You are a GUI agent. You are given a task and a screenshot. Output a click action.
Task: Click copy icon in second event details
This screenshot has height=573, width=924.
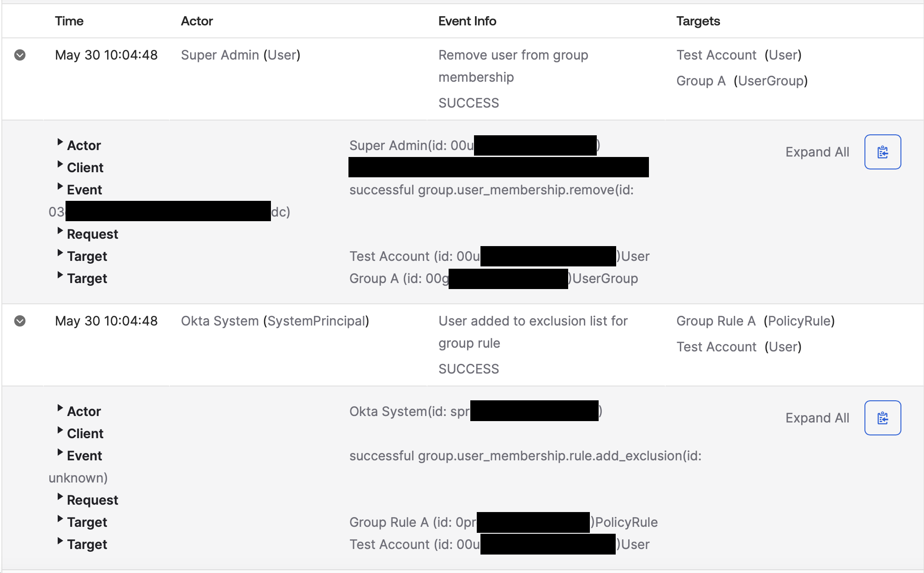(x=882, y=418)
